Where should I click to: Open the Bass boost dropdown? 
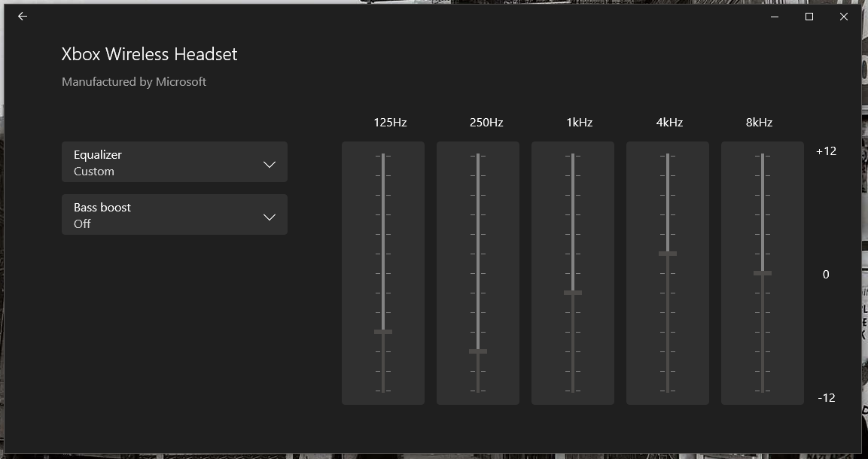pyautogui.click(x=175, y=214)
